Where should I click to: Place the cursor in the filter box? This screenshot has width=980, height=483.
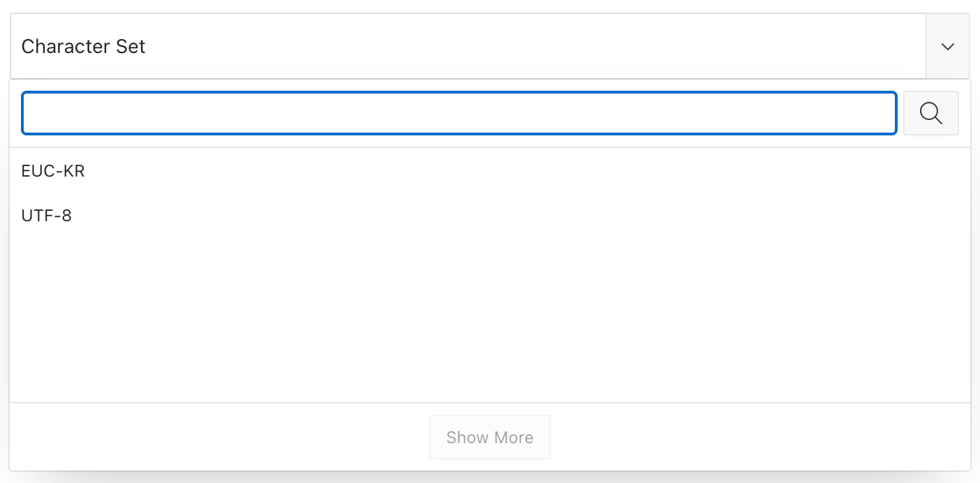coord(459,113)
